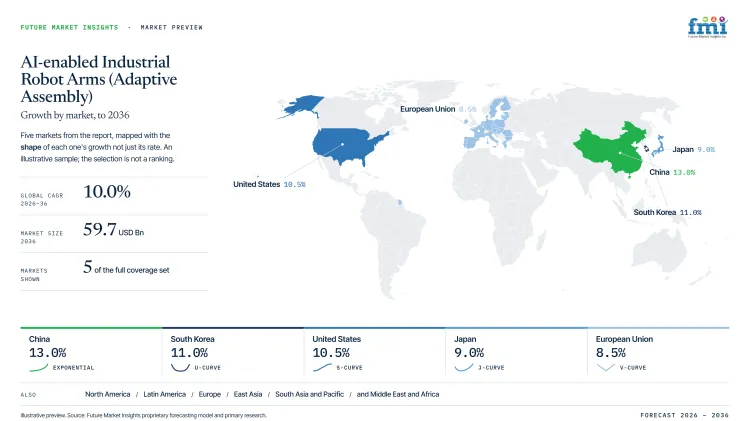
Task: Click the Middle East and Africa link
Action: tap(398, 394)
